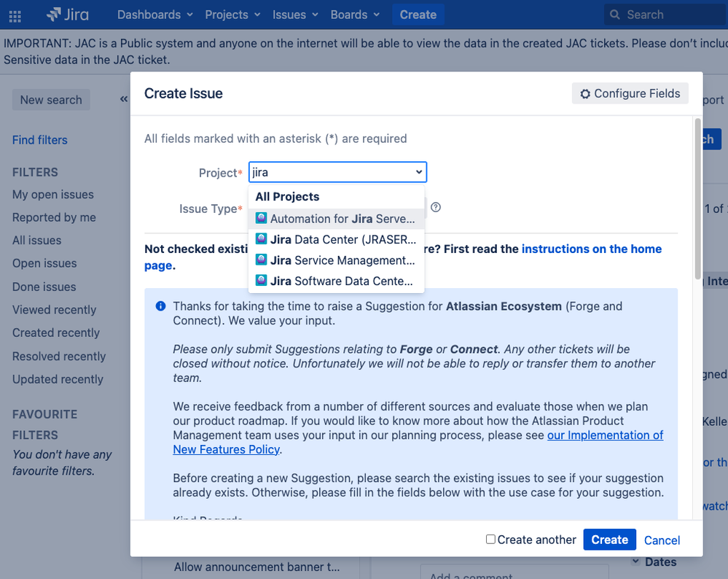Open Find filters link
Image resolution: width=728 pixels, height=579 pixels.
click(x=40, y=140)
